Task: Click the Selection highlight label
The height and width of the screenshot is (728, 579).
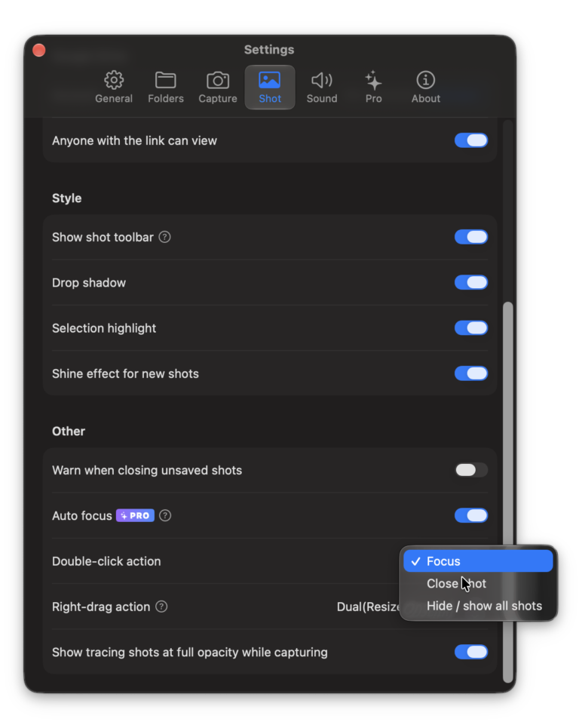Action: [104, 328]
